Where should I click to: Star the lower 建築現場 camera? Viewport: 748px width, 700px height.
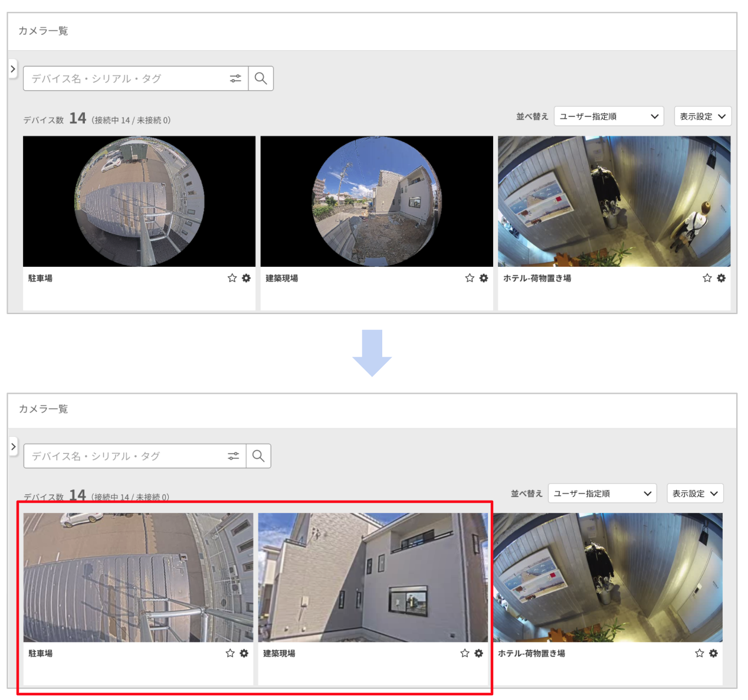tap(465, 653)
